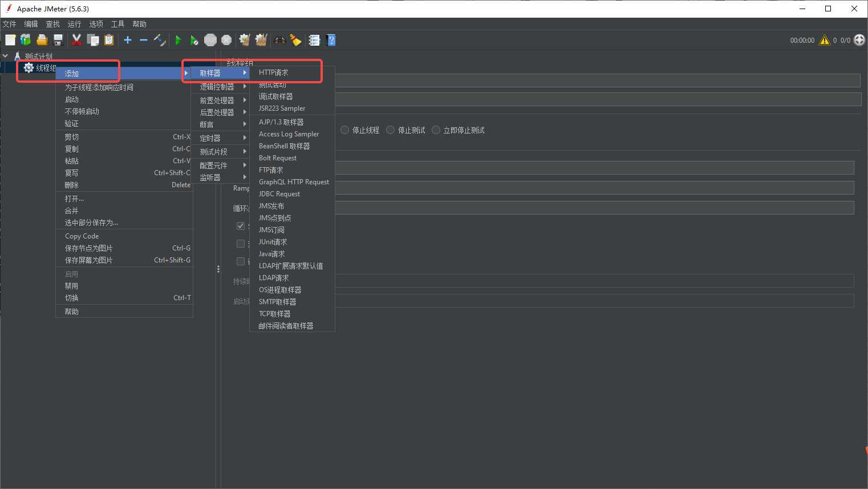
Task: Open the Function Helper list icon
Action: pyautogui.click(x=314, y=40)
